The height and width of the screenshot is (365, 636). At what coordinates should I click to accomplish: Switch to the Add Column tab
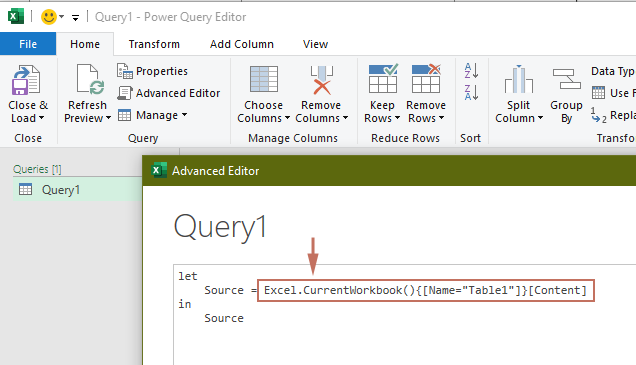click(x=242, y=44)
